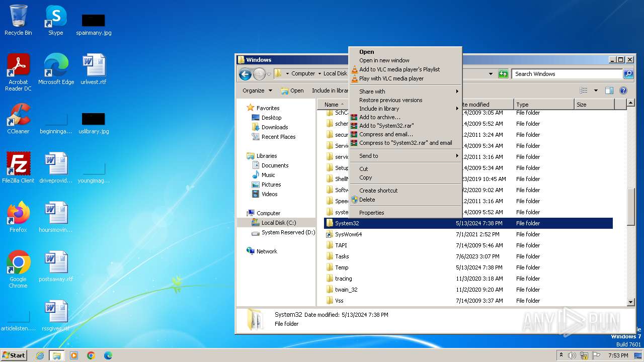
Task: Click the green refresh button in address bar
Action: (503, 74)
